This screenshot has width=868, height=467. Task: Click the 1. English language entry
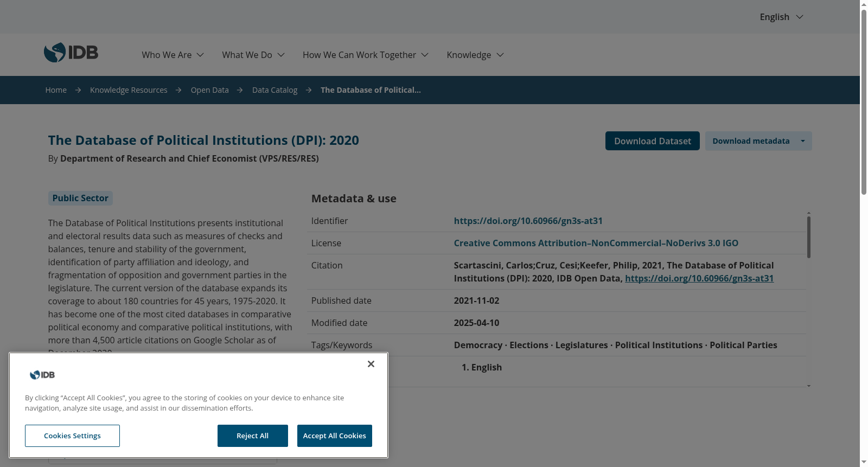point(482,367)
